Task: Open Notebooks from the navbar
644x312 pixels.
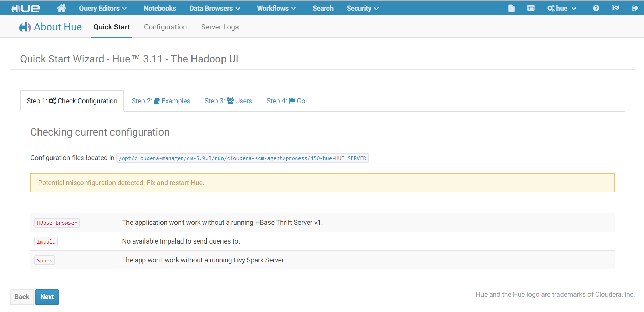Action: click(x=160, y=8)
